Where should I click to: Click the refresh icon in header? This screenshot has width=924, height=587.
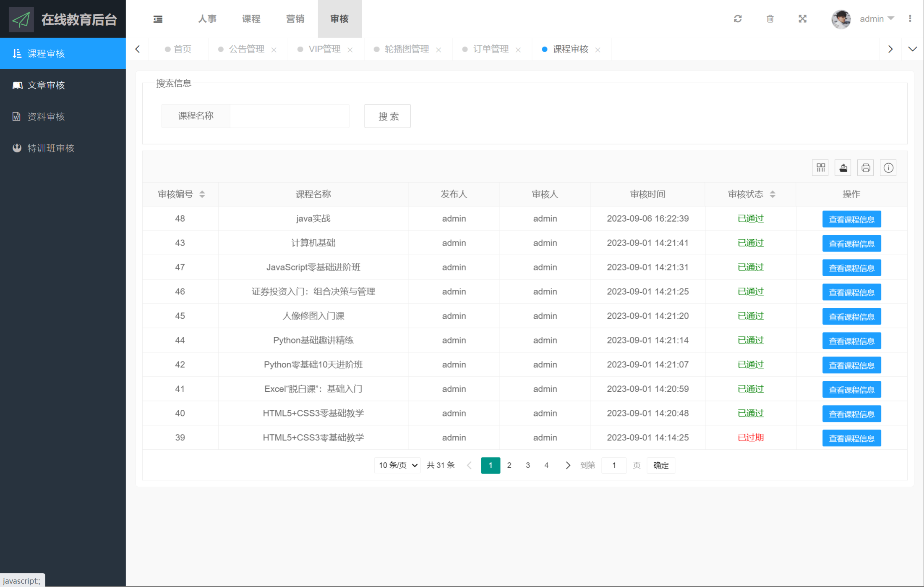738,19
